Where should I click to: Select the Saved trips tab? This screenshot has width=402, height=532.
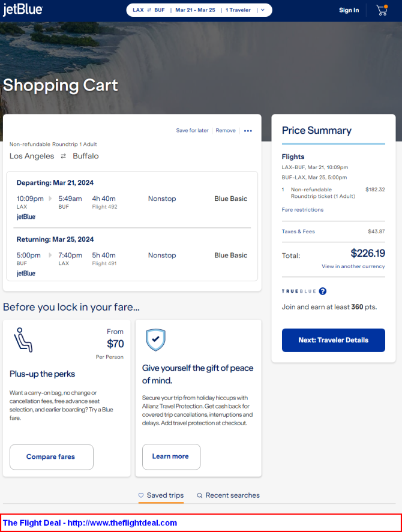161,495
